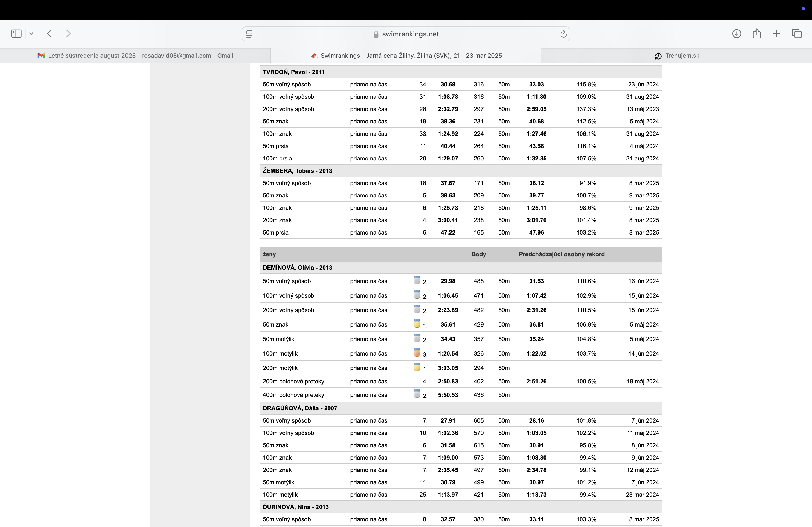Open DRAGÚŇOVÁ, Dáša - 2007 swimmer profile
This screenshot has height=527, width=812.
[300, 408]
